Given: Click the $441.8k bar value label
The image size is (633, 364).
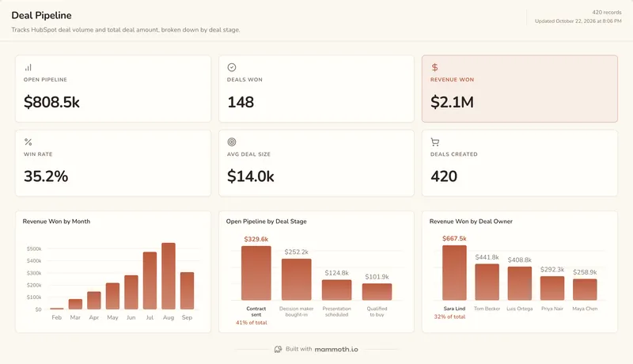Looking at the screenshot, I should [x=487, y=257].
